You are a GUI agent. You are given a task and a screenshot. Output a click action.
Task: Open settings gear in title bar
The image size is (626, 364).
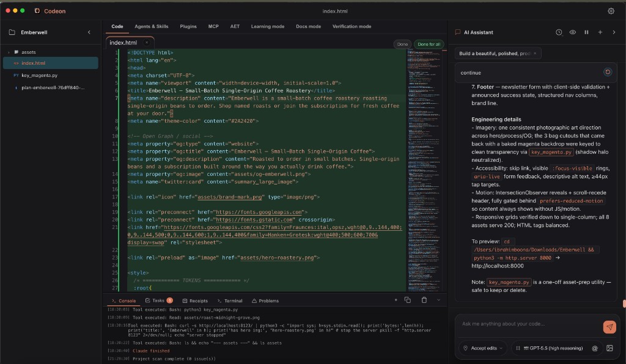coord(611,11)
